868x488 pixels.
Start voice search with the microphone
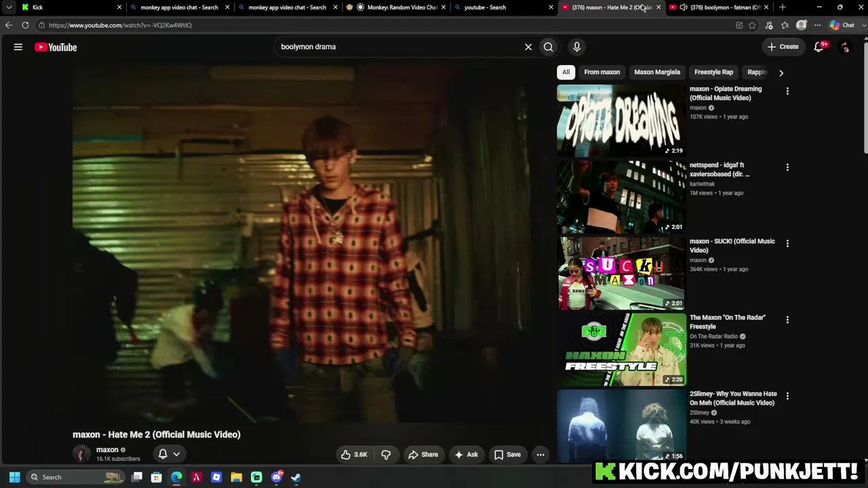point(577,47)
